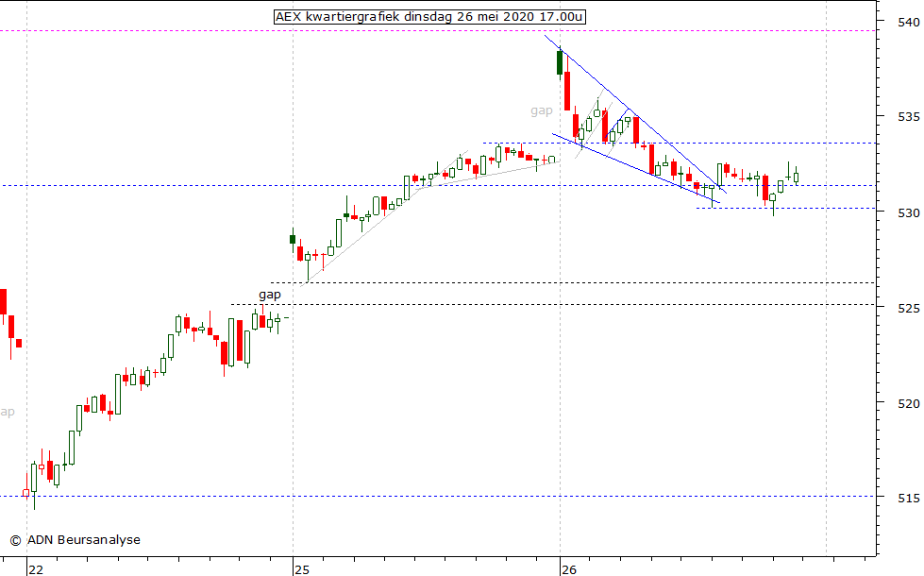Screen dimensions: 924x576
Task: Select the upper blue falling wedge trendline
Action: tap(632, 112)
